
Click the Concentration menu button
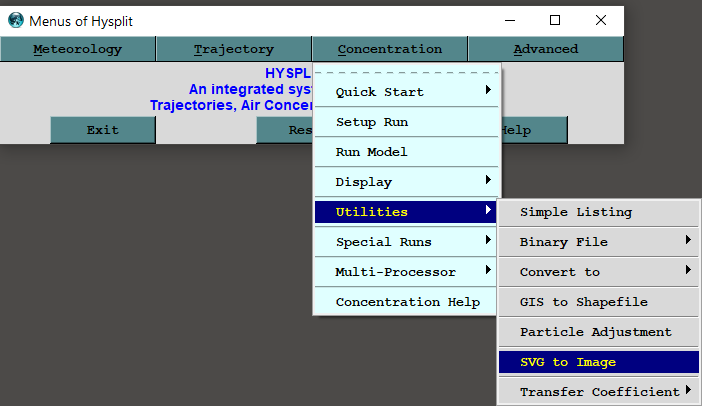tap(390, 49)
